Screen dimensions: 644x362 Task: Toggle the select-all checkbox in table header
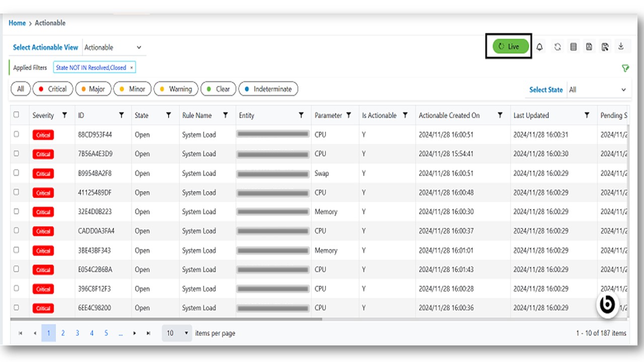tap(16, 115)
